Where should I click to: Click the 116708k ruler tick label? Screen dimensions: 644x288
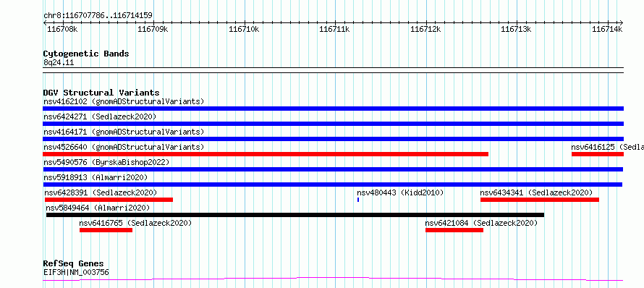pyautogui.click(x=62, y=29)
